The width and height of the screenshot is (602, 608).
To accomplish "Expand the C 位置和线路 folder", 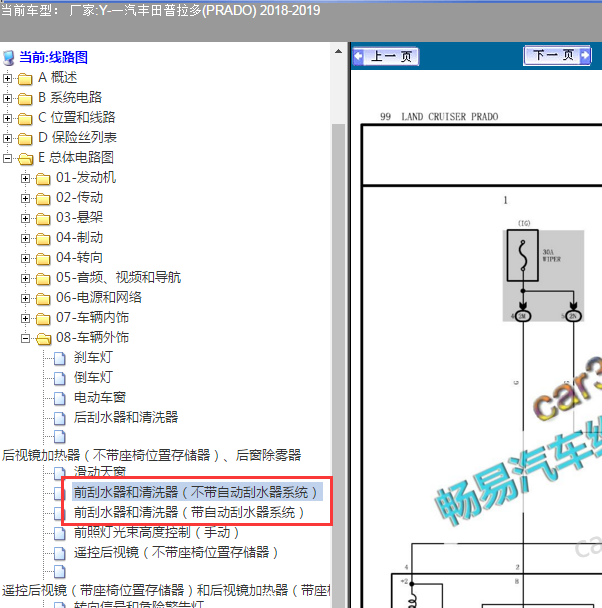I will click(7, 118).
